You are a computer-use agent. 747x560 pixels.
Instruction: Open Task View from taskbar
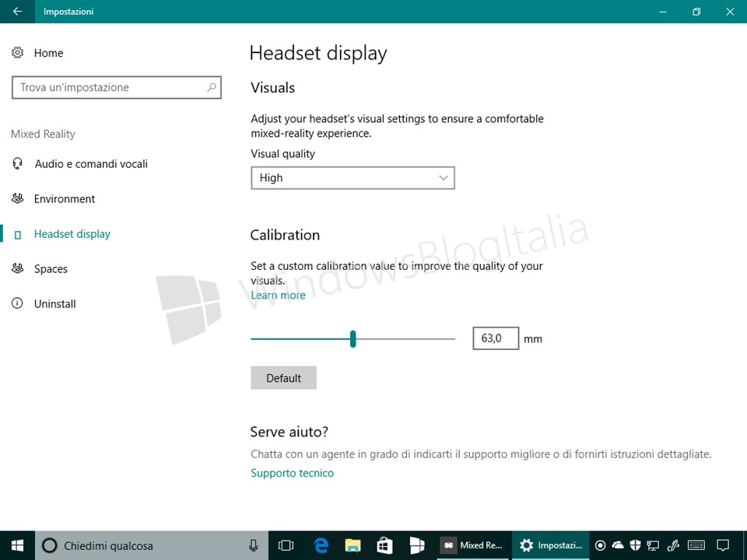pyautogui.click(x=286, y=546)
